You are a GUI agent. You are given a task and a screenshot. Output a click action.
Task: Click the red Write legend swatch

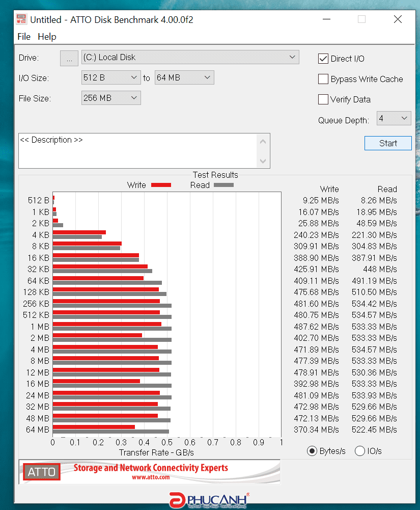(x=161, y=185)
